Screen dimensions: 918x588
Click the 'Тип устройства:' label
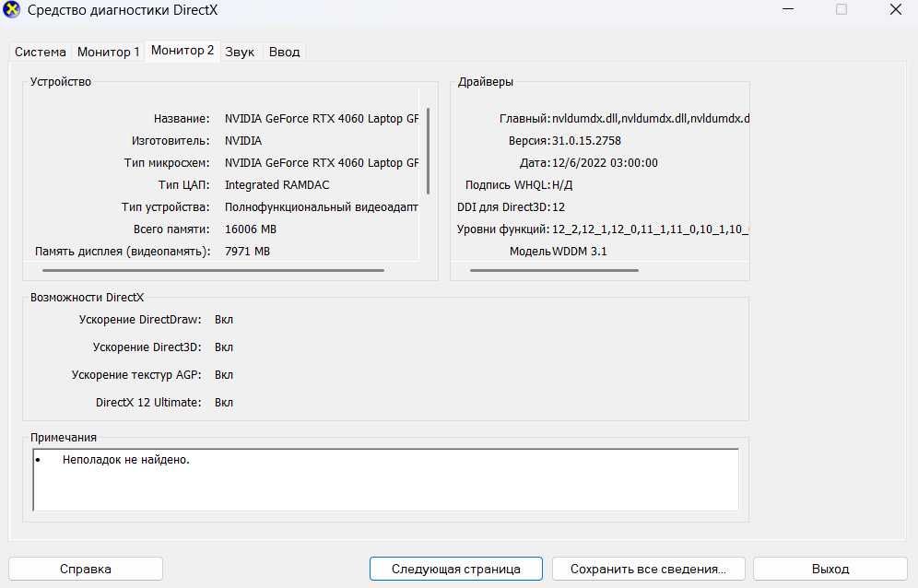point(166,207)
